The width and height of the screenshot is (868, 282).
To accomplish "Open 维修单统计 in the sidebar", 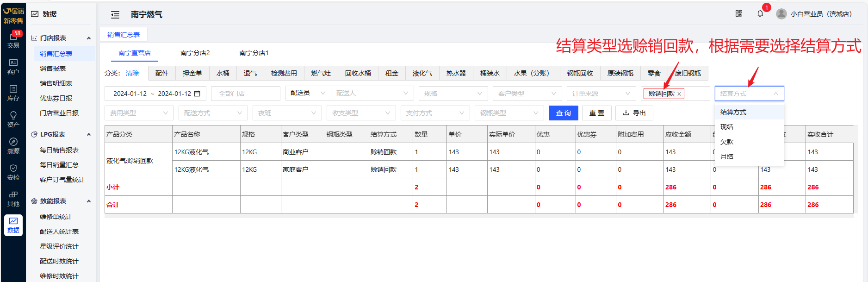I will (56, 217).
